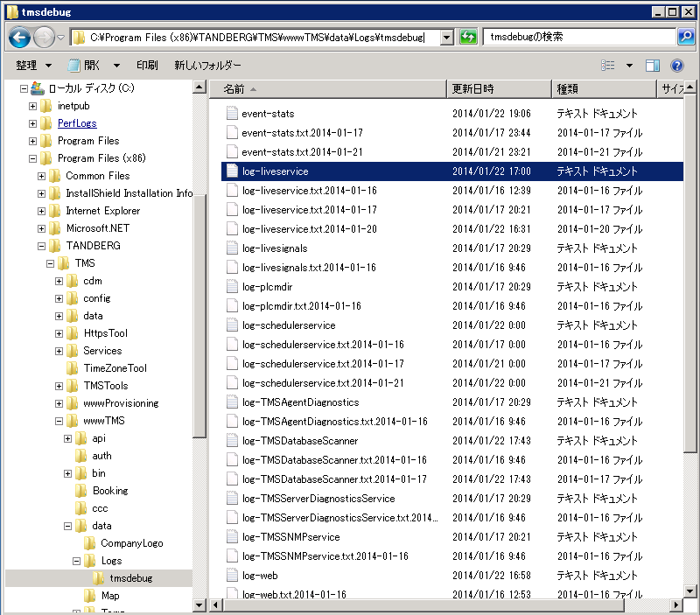Click the wwwProvisioning folder icon
The height and width of the screenshot is (615, 700).
coord(73,403)
